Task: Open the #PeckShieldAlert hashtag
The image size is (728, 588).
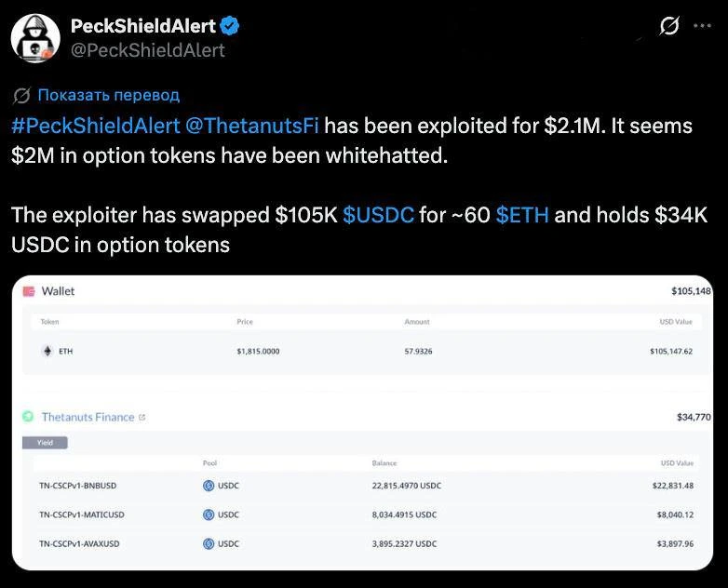Action: pos(96,126)
